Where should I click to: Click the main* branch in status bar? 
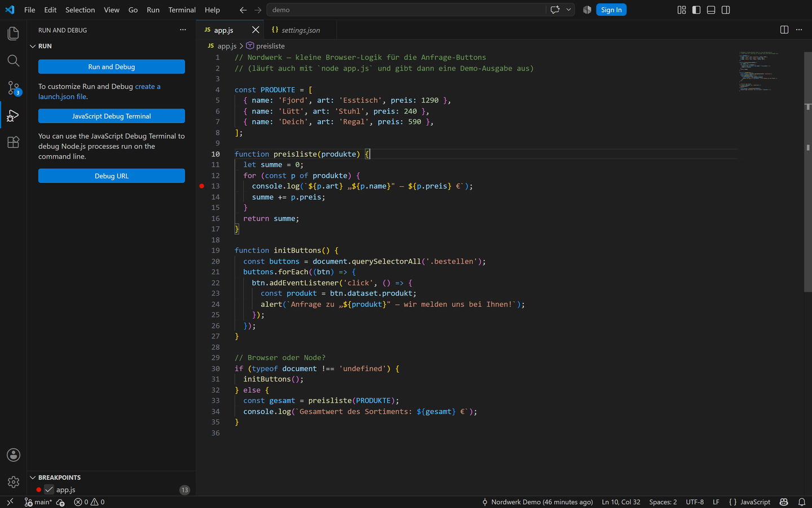[x=38, y=502]
